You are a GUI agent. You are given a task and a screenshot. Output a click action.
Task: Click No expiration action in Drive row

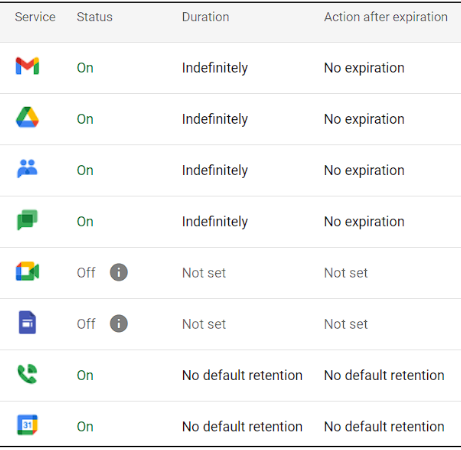point(364,120)
